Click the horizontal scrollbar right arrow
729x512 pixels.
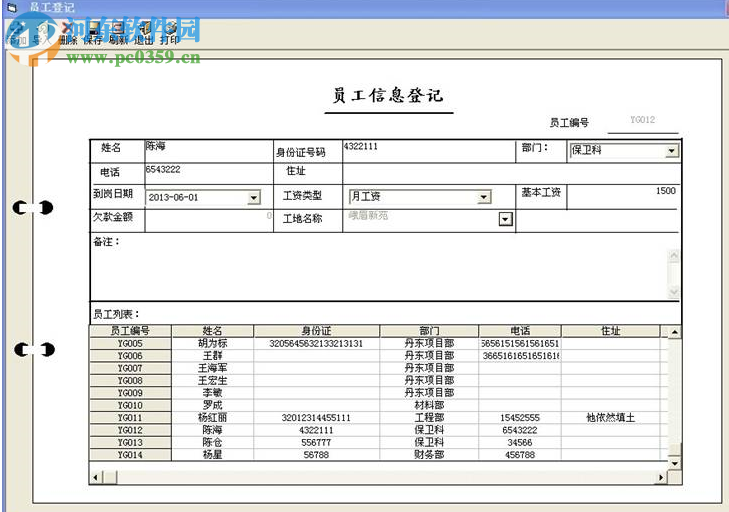tap(661, 477)
